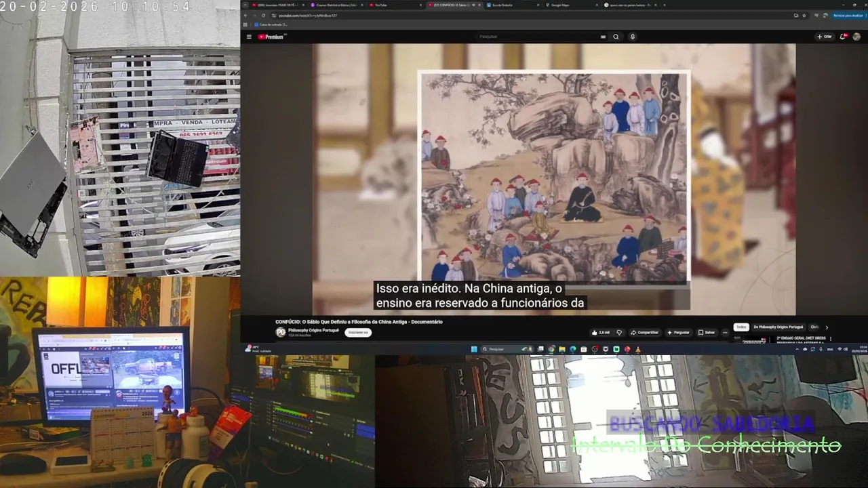Screen dimensions: 868x488
Task: Open the Windows Start menu
Action: (474, 349)
